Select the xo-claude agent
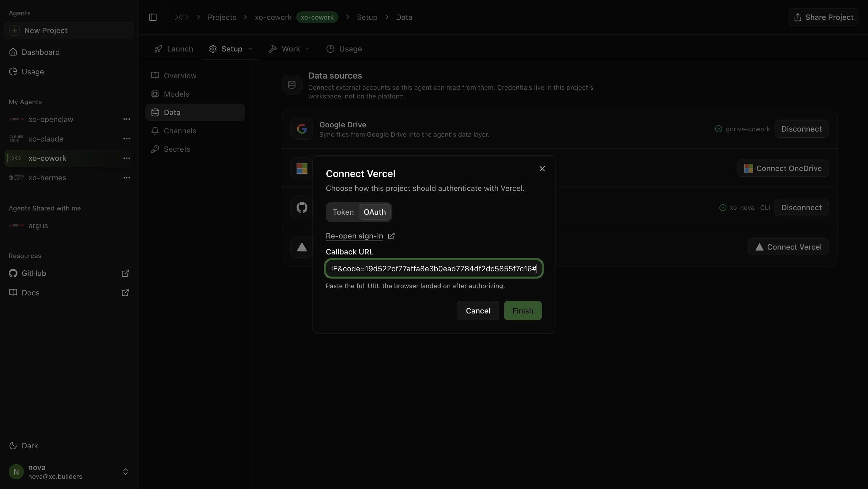 pyautogui.click(x=46, y=139)
